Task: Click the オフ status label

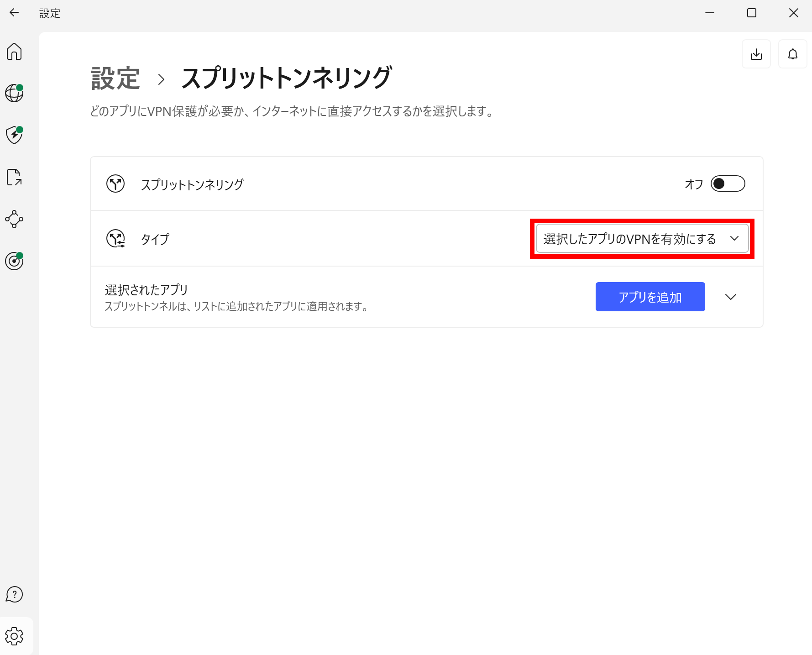Action: coord(694,184)
